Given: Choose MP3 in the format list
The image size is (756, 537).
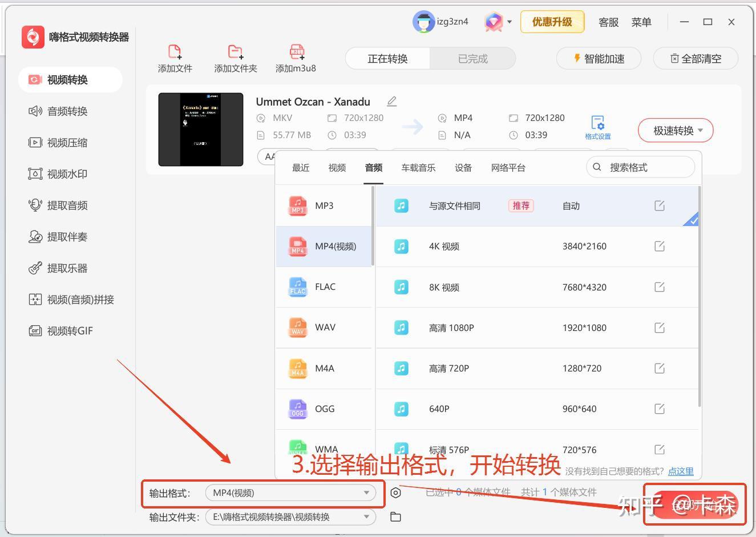Looking at the screenshot, I should [324, 205].
